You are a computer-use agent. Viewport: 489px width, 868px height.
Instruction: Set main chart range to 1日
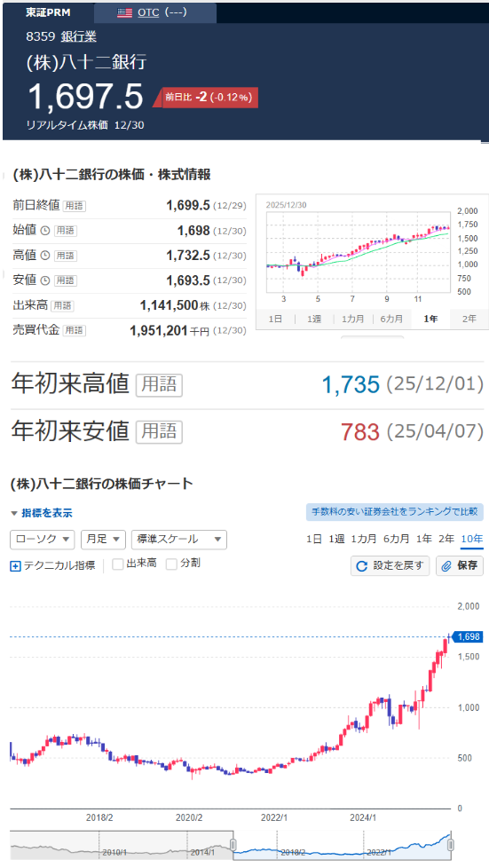pos(314,539)
